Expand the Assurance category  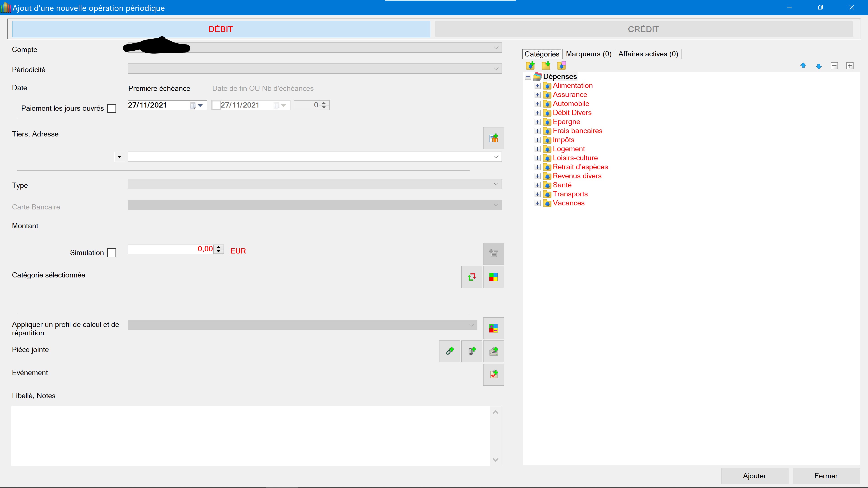[538, 95]
